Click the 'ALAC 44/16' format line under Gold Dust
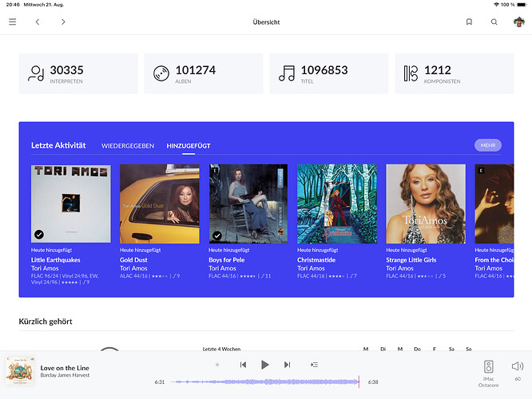Screen dimensions: 532x399 pos(149,276)
